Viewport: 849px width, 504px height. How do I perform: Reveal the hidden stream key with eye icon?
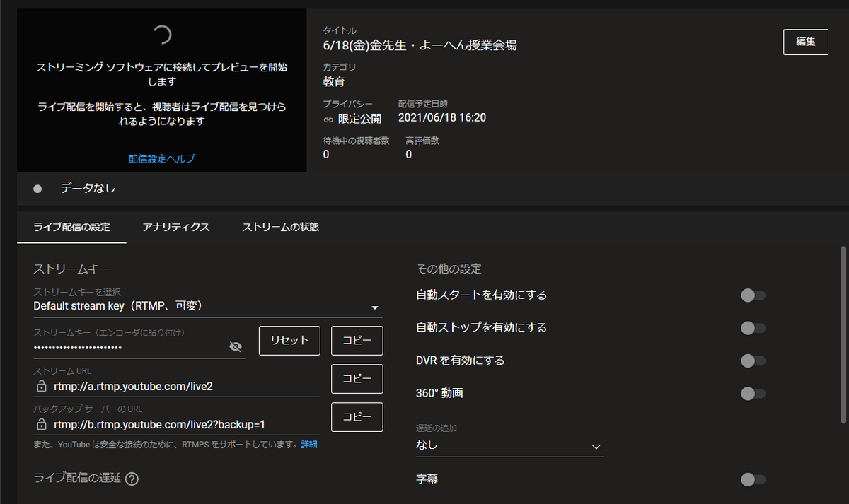click(236, 346)
